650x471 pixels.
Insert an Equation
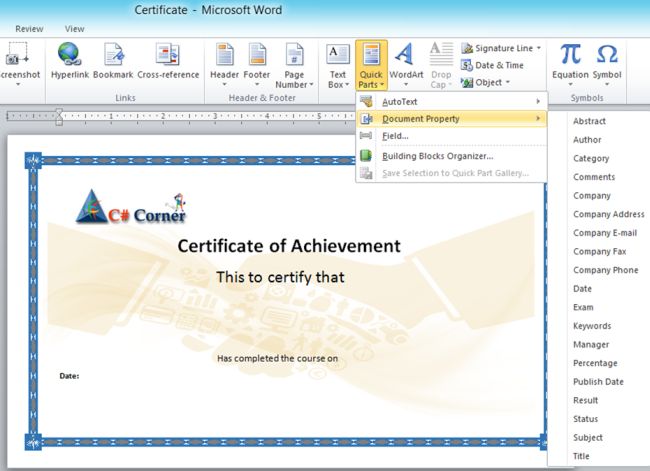(570, 65)
